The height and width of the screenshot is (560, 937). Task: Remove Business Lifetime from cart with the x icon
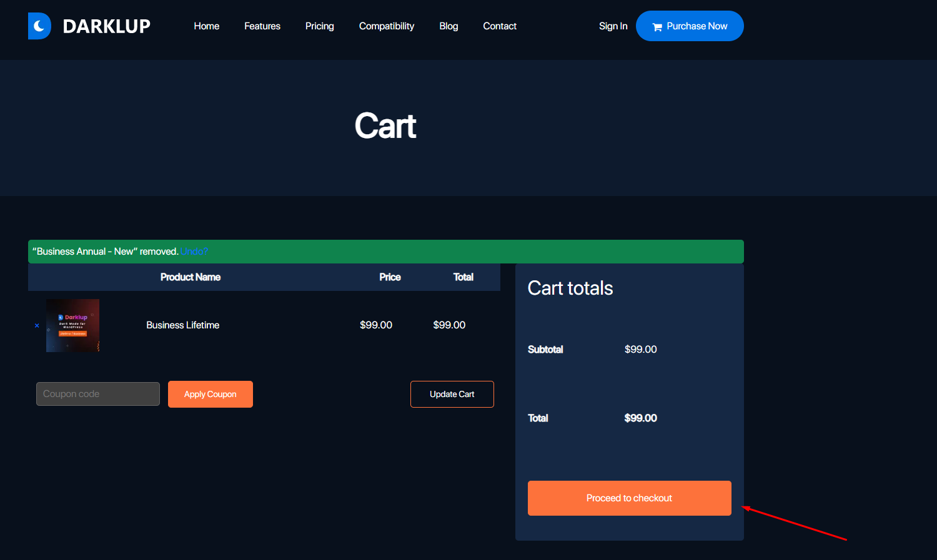pyautogui.click(x=37, y=325)
